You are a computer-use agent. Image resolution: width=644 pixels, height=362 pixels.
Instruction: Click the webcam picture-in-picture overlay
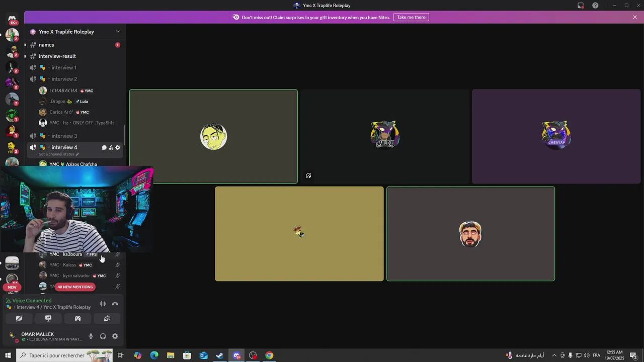[x=76, y=209]
